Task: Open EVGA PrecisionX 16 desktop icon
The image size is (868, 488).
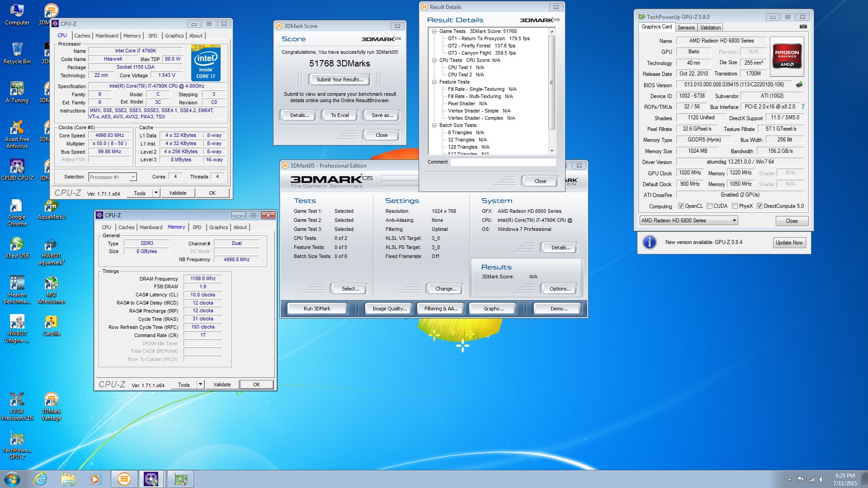Action: (x=17, y=406)
